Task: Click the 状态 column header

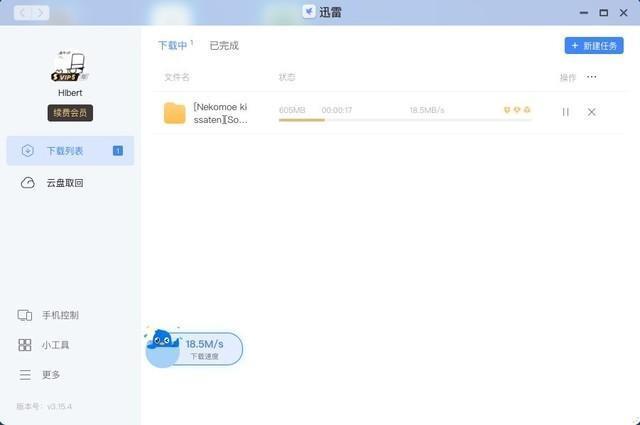Action: [287, 77]
